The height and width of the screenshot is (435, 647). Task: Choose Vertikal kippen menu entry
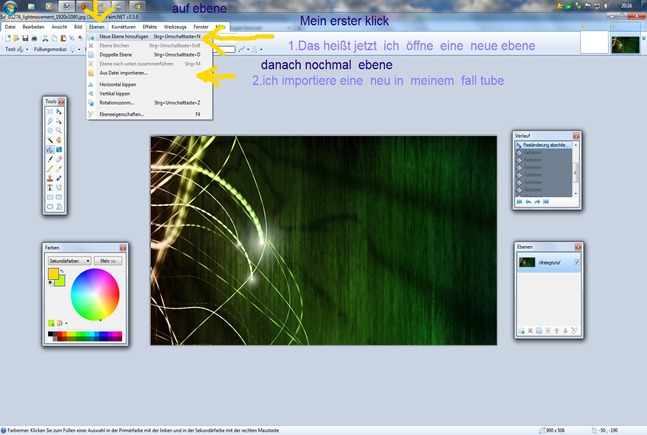(149, 93)
